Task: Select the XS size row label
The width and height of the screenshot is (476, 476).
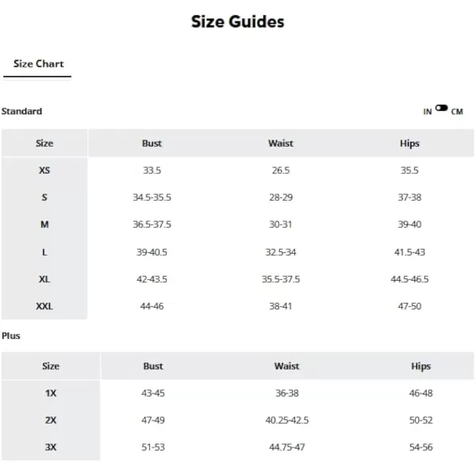Action: (x=44, y=170)
